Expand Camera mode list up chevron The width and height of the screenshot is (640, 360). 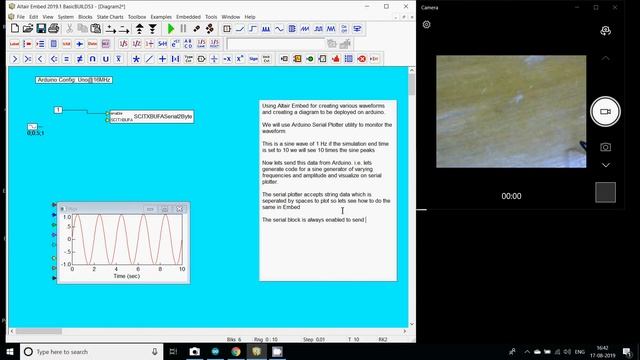point(605,58)
